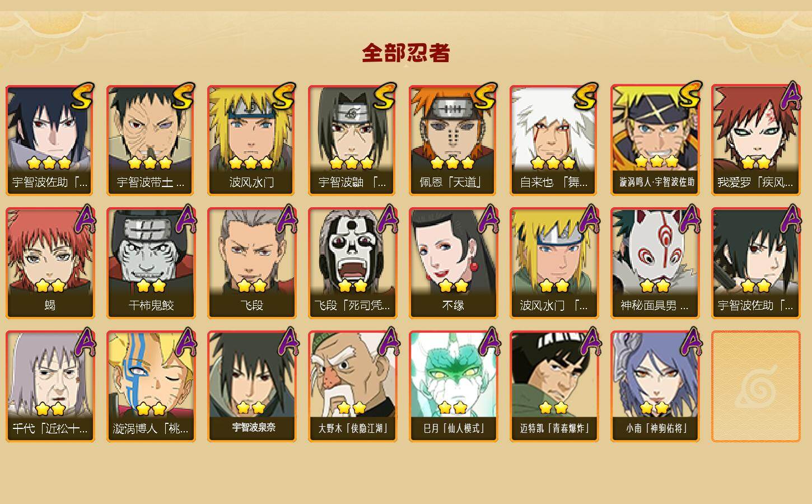Screen dimensions: 812x504
Task: Select the 漩涡鸣人·宇智波佐助 card
Action: pos(655,140)
